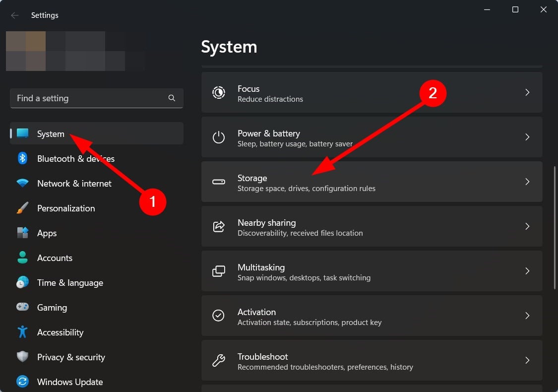Open the Troubleshoot settings page

[371, 361]
